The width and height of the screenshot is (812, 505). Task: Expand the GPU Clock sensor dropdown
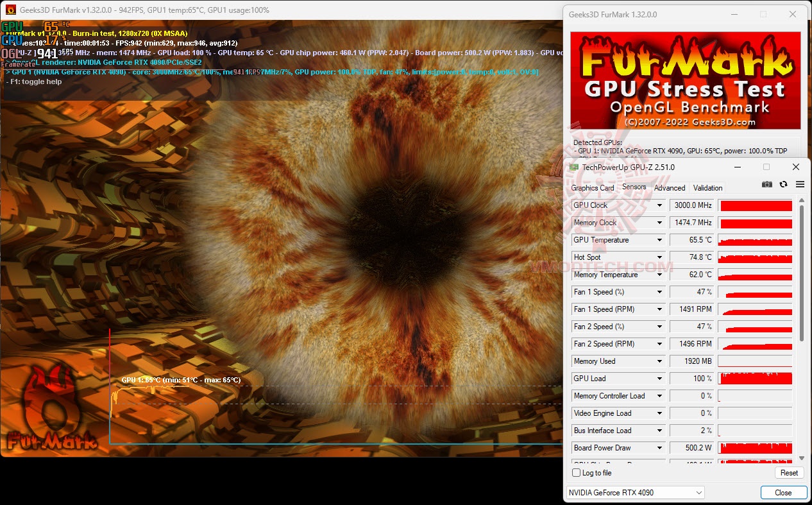(x=659, y=205)
